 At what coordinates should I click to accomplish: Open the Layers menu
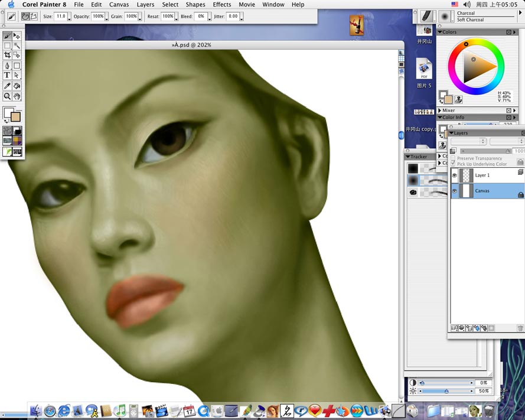(x=145, y=4)
